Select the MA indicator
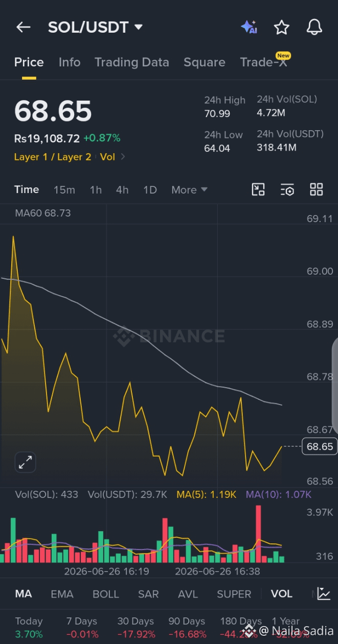338x644 pixels. point(24,594)
